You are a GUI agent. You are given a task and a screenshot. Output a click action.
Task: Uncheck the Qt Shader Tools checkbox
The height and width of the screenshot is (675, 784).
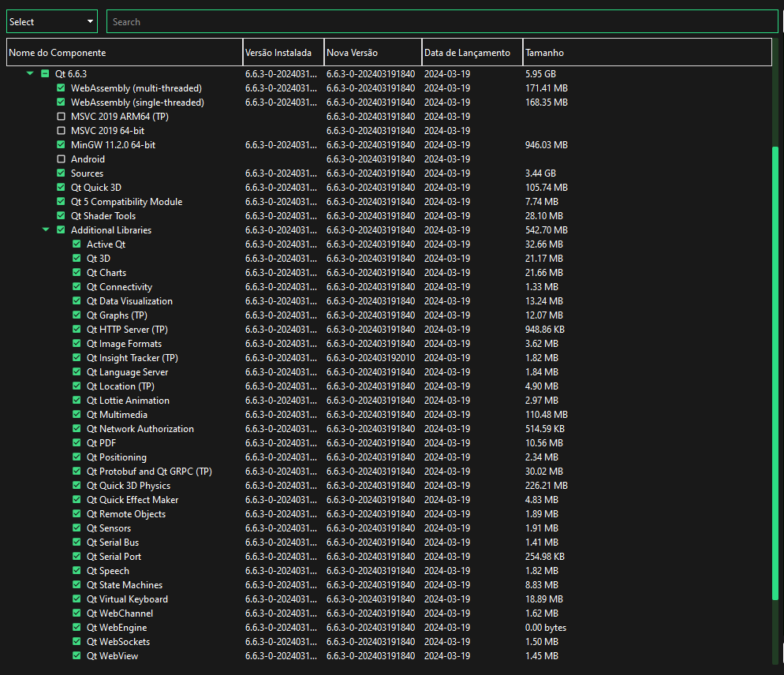click(x=61, y=215)
